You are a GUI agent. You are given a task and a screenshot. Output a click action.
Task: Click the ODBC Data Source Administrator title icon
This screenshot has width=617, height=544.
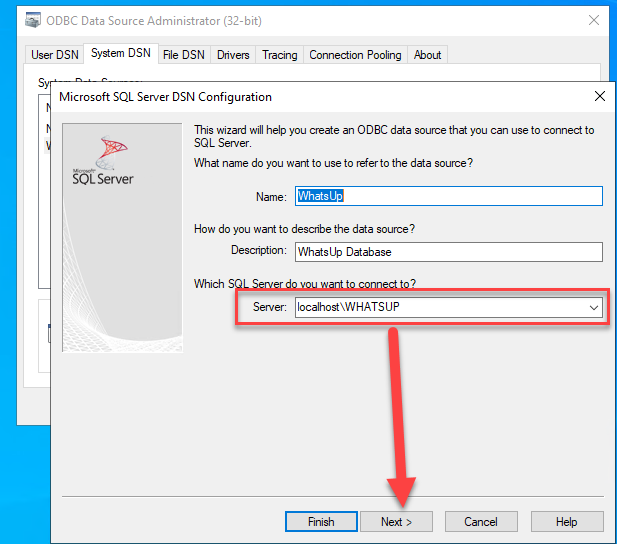click(33, 20)
